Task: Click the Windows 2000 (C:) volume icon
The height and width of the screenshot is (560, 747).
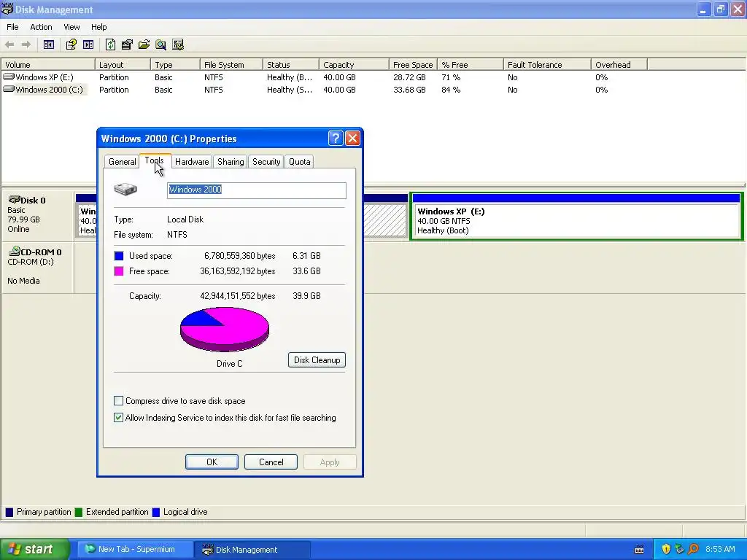Action: 9,89
